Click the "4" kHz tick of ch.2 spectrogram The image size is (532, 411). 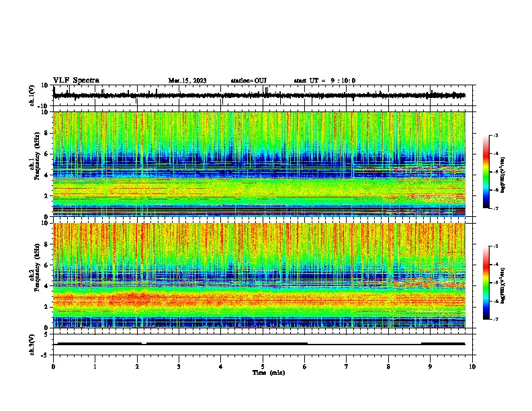[x=46, y=286]
